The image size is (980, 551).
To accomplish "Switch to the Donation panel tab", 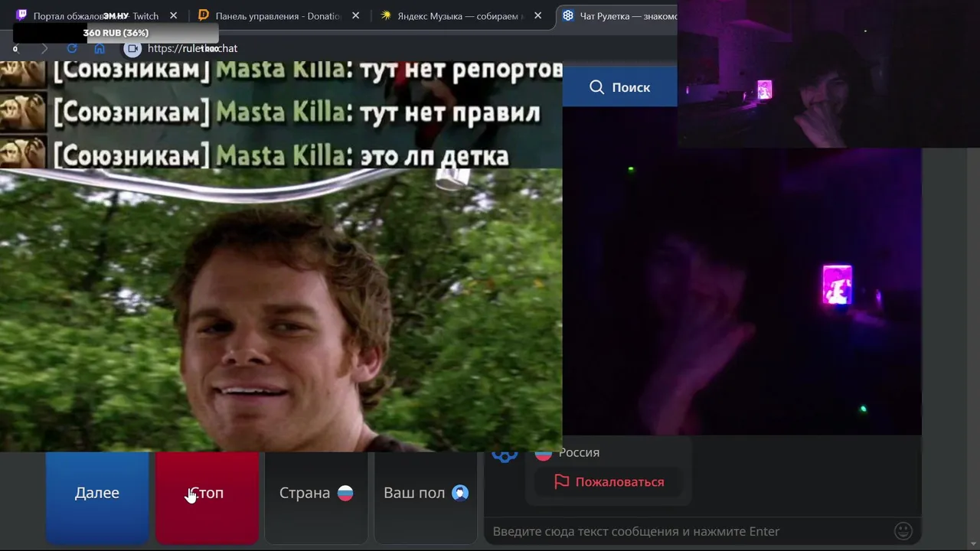I will click(279, 15).
